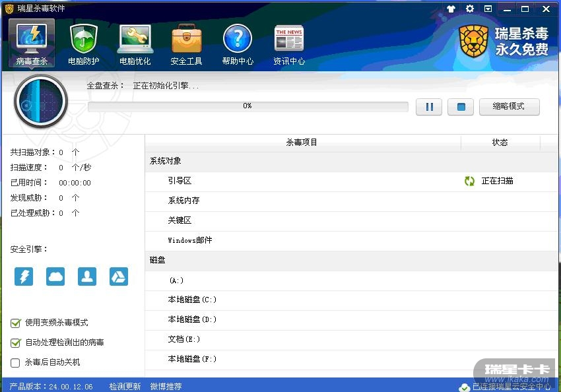The width and height of the screenshot is (561, 392).
Task: Select the Windows邮件 row
Action: pos(352,240)
